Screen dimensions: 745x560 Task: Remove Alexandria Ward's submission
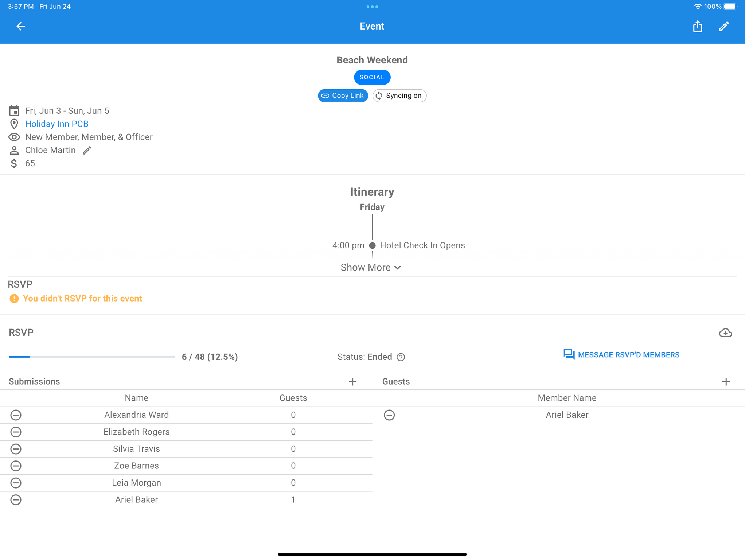click(x=16, y=415)
